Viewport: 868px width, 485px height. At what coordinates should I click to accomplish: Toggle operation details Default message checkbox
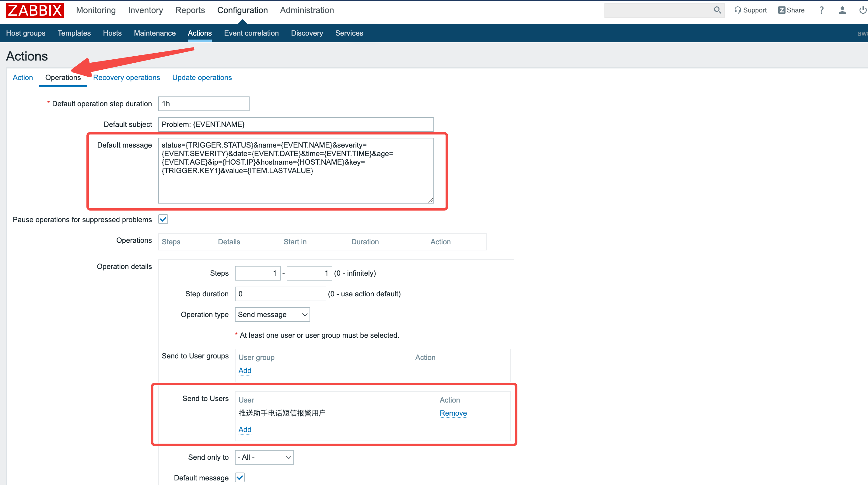(240, 478)
